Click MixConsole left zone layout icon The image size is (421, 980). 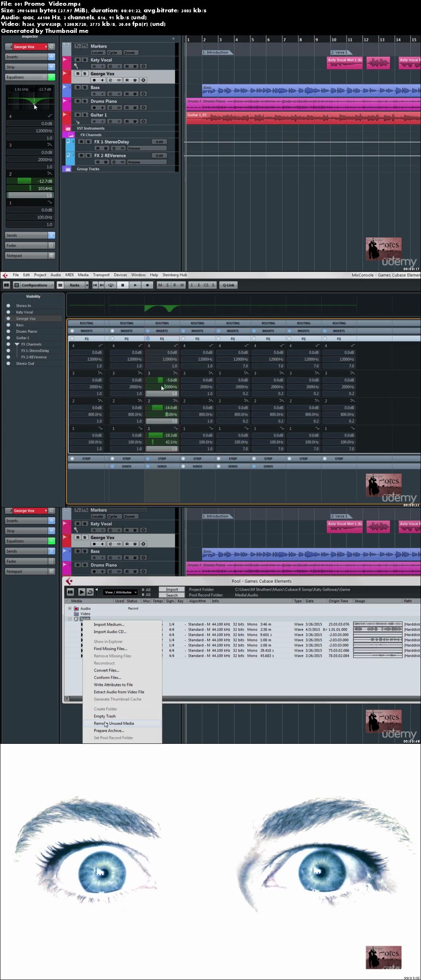click(x=7, y=285)
